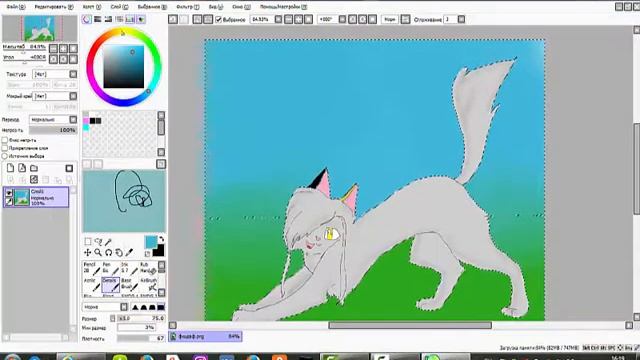This screenshot has height=360, width=640.
Task: Select the Base Brush preset
Action: [x=129, y=285]
